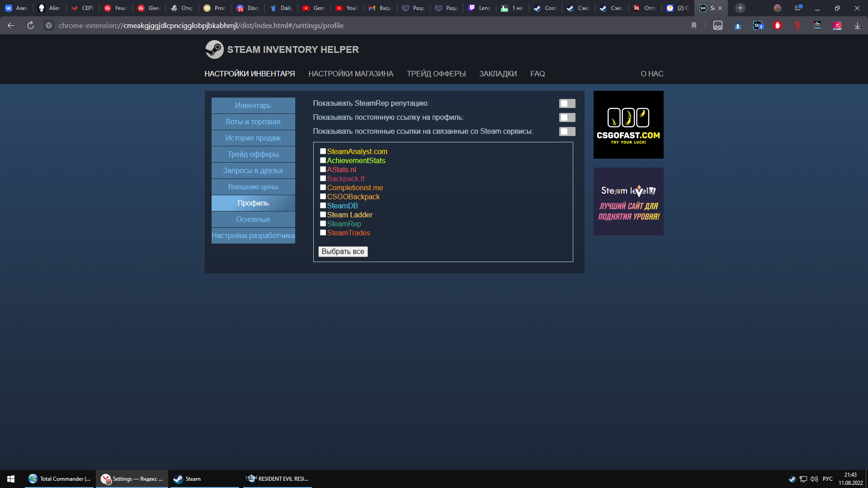Check the SteamRep checkbox
Image resolution: width=868 pixels, height=488 pixels.
[x=323, y=224]
